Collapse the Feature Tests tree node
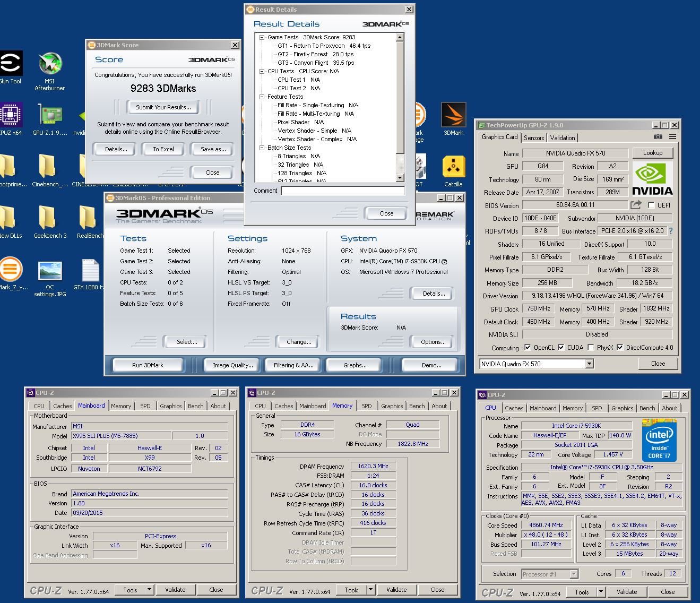700x603 pixels. pyautogui.click(x=262, y=97)
